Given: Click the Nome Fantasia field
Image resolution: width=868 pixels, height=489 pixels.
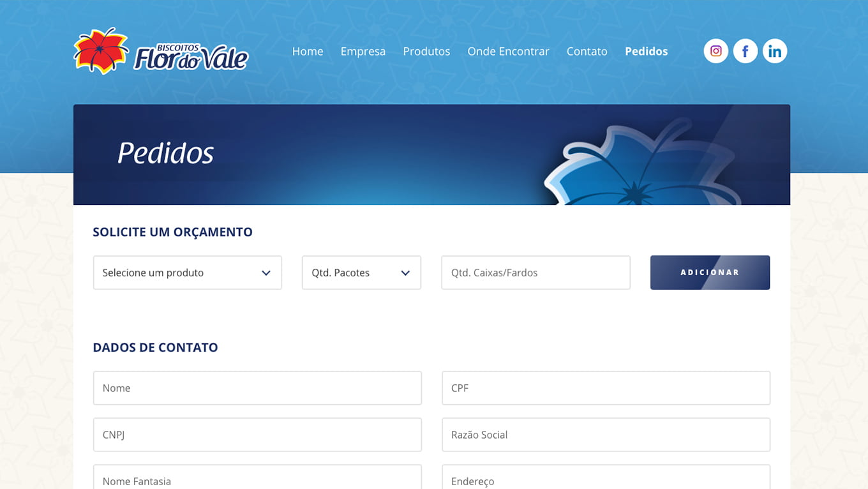Looking at the screenshot, I should (257, 479).
